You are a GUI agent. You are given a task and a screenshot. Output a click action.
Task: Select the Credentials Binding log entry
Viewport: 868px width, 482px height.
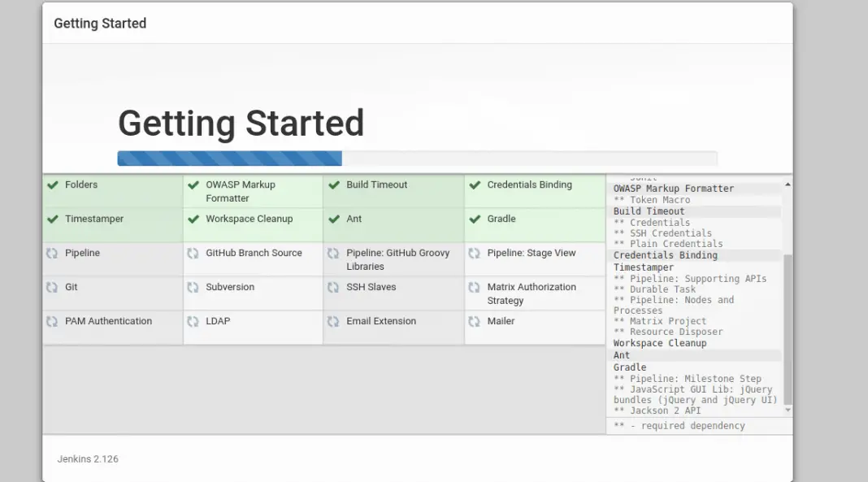[666, 255]
